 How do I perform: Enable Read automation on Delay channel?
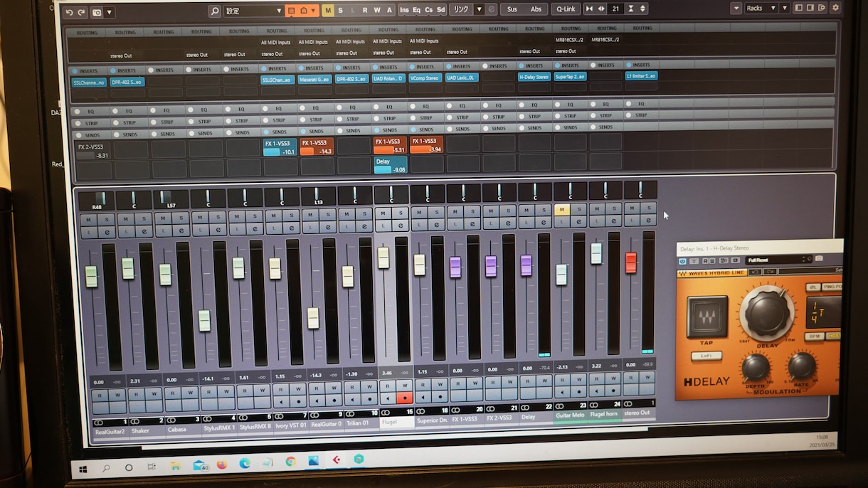527,381
